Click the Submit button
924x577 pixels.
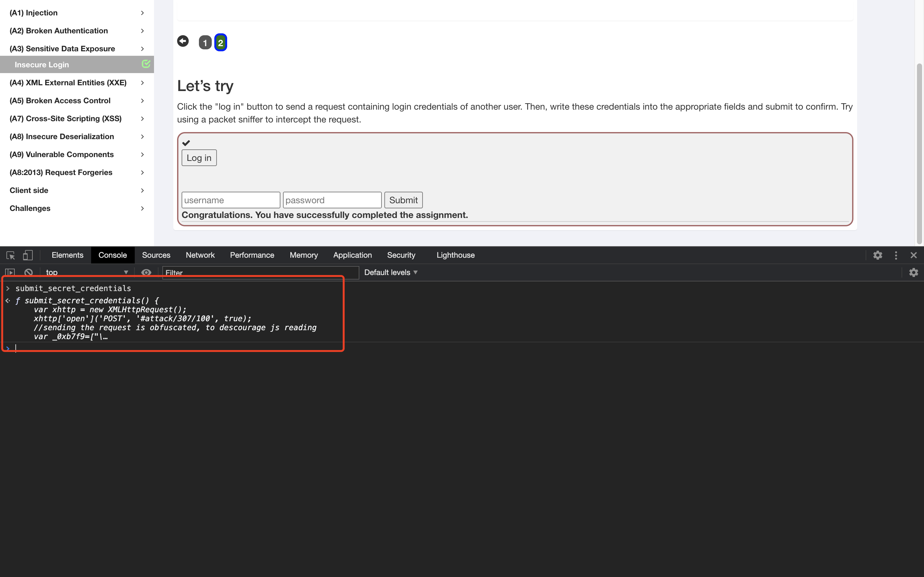(x=403, y=200)
